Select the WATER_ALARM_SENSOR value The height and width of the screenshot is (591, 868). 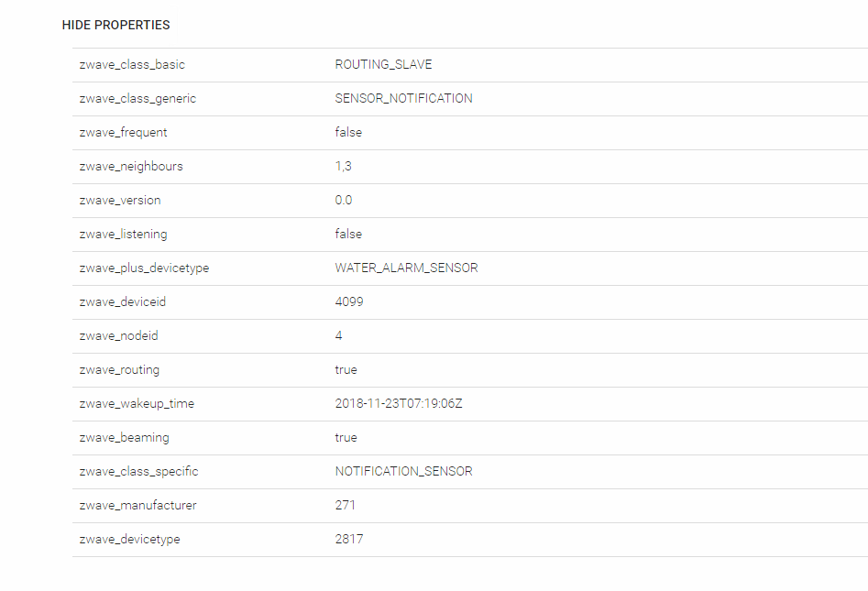(406, 268)
